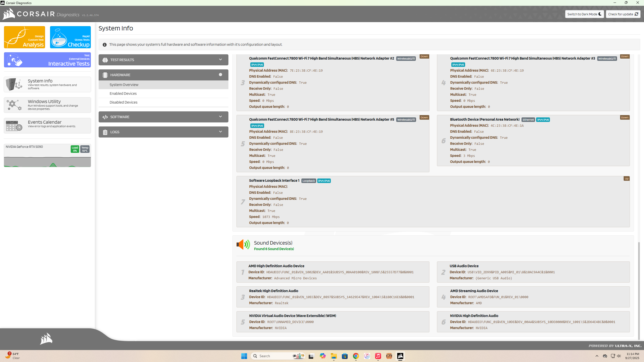644x362 pixels.
Task: Select Enabled Devices menu item
Action: (x=123, y=94)
